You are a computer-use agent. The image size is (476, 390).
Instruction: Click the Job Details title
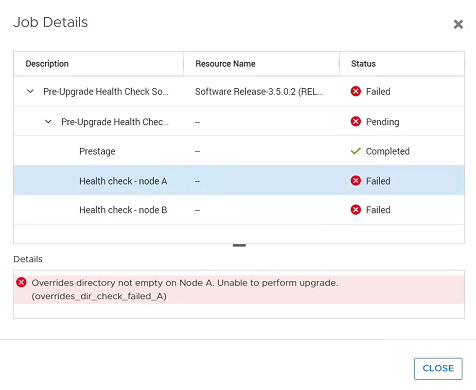(x=51, y=22)
